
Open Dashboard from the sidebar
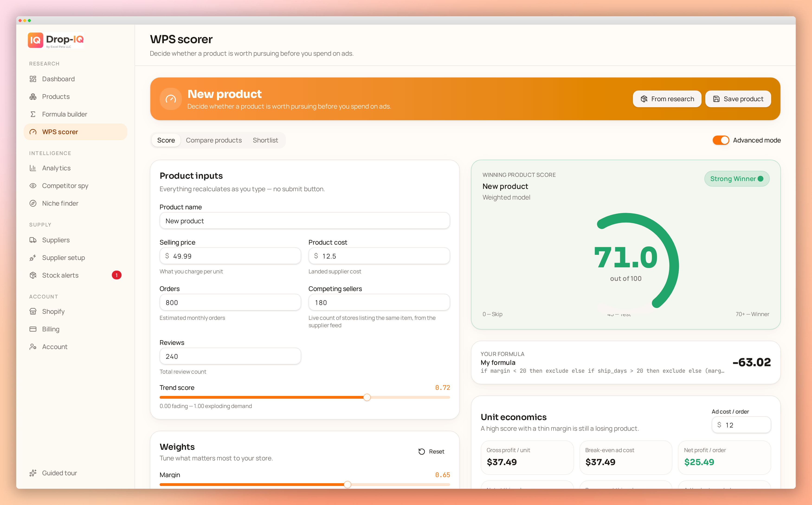[75, 79]
